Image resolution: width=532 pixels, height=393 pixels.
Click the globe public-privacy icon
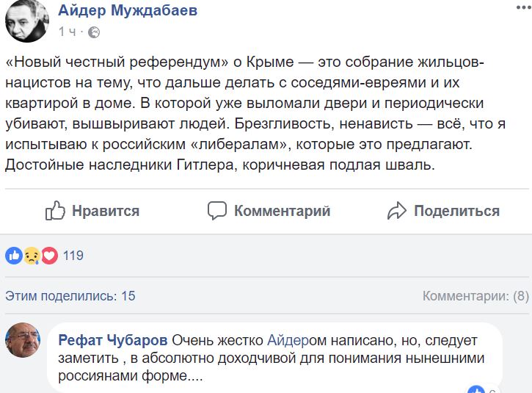tap(94, 32)
